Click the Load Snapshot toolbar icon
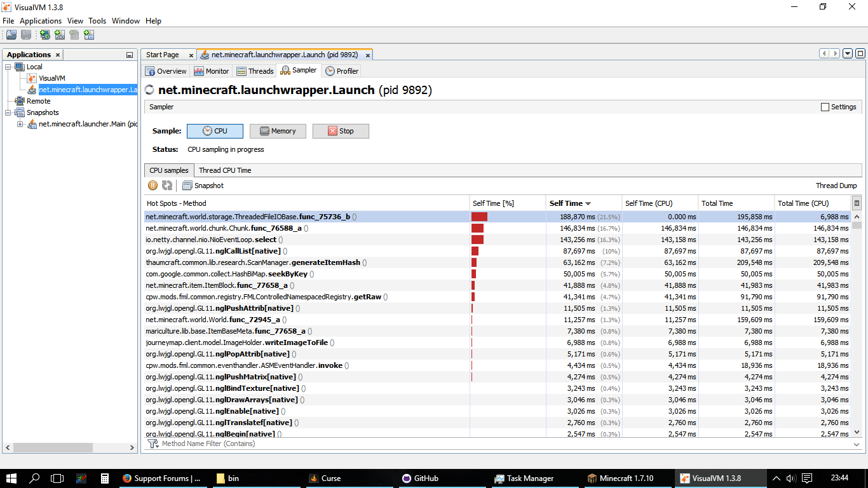 (11, 35)
